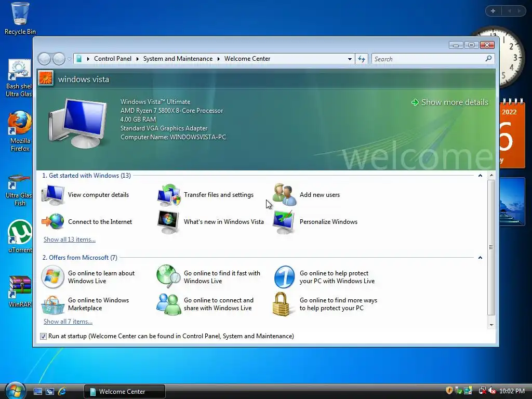Open the Connect to the Internet globe icon
The width and height of the screenshot is (532, 399).
(52, 221)
